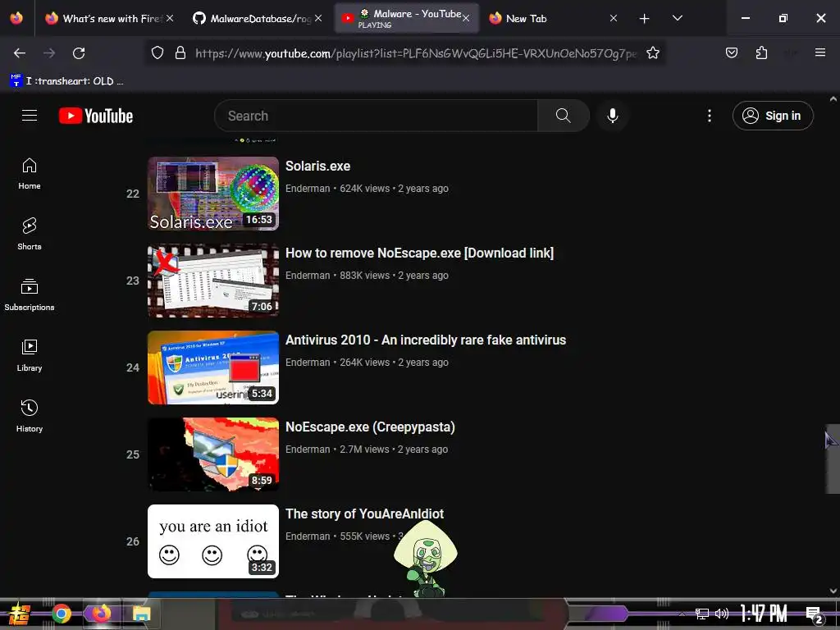Close the What's new with Firefox tab
The image size is (840, 630).
pos(170,18)
